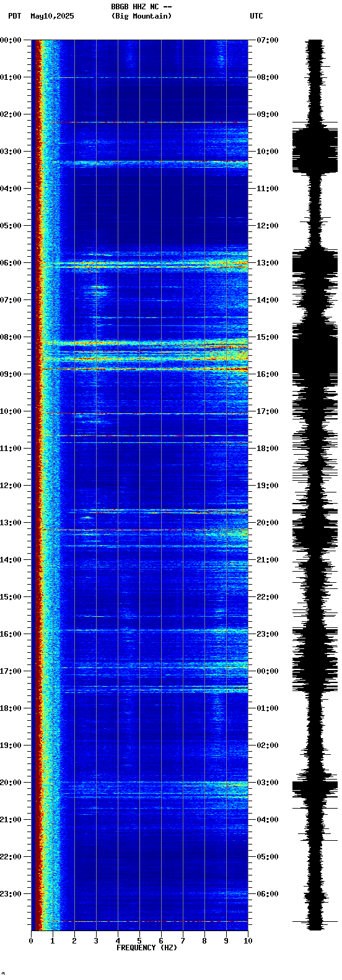Click the UTC time label '15:00'
The height and width of the screenshot is (980, 342).
(x=268, y=337)
